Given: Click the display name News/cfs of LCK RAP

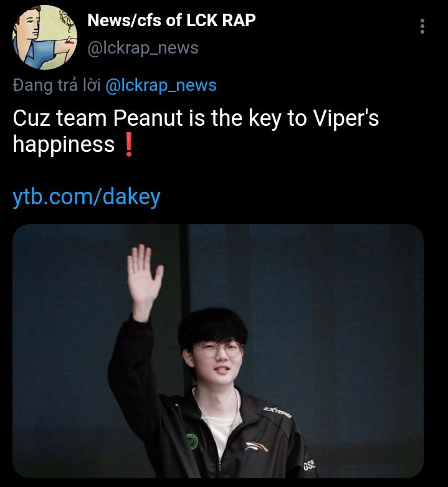Looking at the screenshot, I should [x=171, y=20].
